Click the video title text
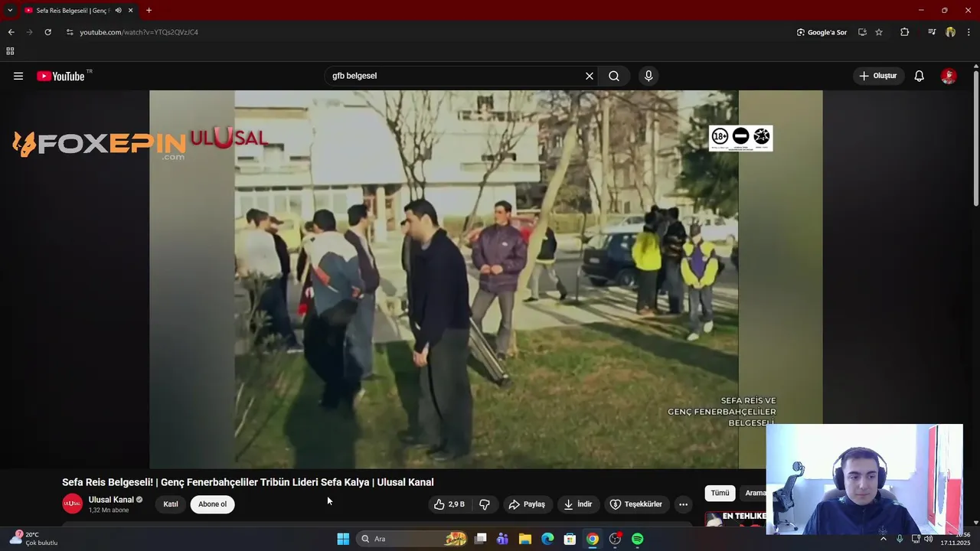 [x=248, y=482]
